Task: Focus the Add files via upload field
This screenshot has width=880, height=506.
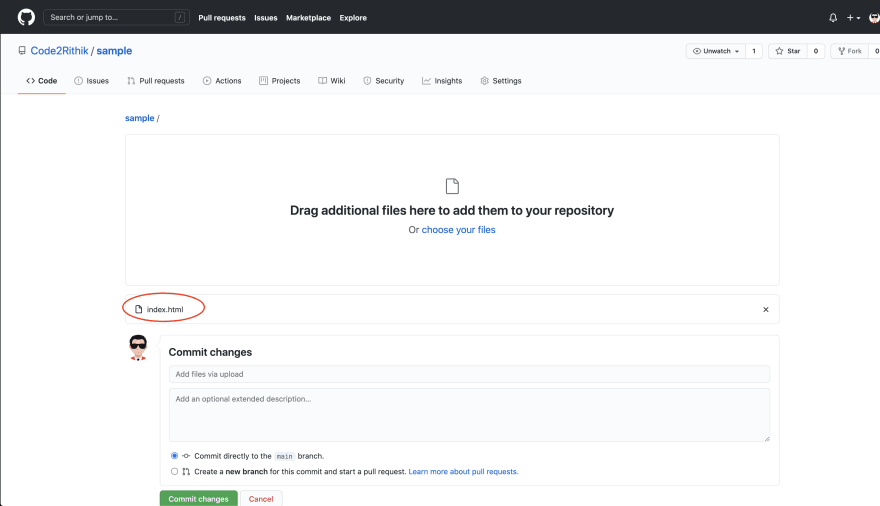Action: 469,374
